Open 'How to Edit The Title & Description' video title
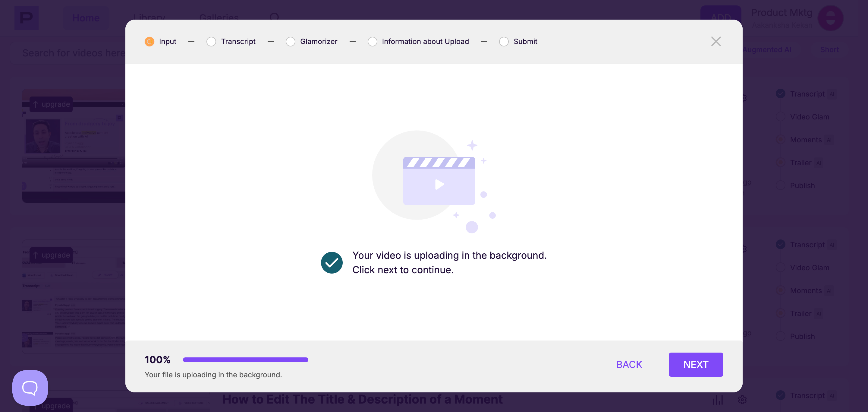 pos(362,399)
